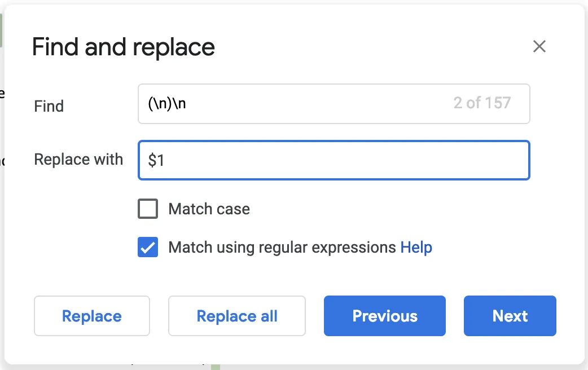Open the regular expressions Help link
The width and height of the screenshot is (588, 370).
click(416, 248)
